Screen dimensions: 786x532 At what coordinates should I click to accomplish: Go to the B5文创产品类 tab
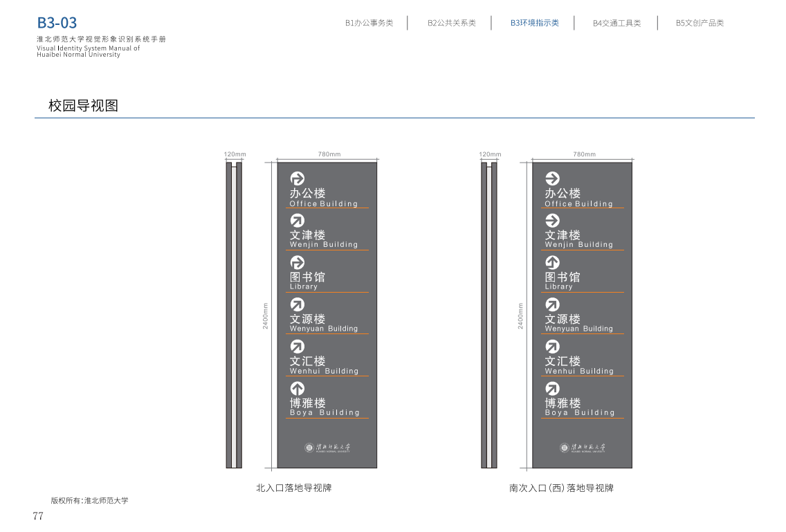pyautogui.click(x=700, y=23)
